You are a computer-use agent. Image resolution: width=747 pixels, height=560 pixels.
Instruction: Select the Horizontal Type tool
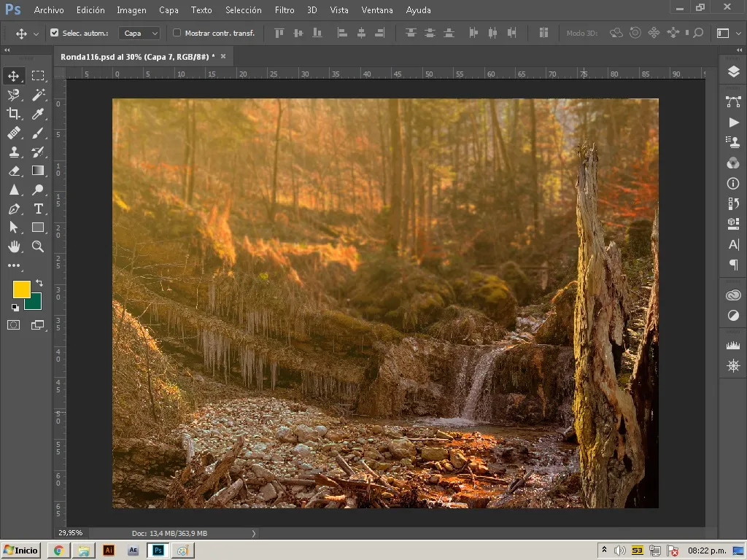[x=38, y=209]
